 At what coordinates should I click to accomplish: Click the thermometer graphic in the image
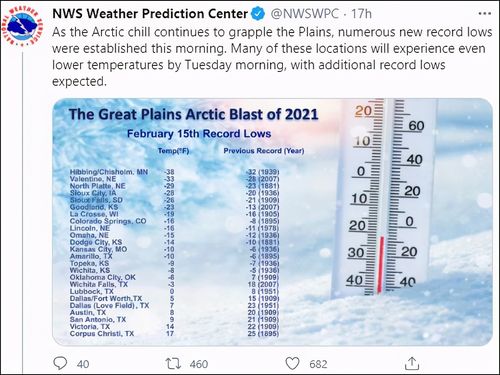(387, 197)
